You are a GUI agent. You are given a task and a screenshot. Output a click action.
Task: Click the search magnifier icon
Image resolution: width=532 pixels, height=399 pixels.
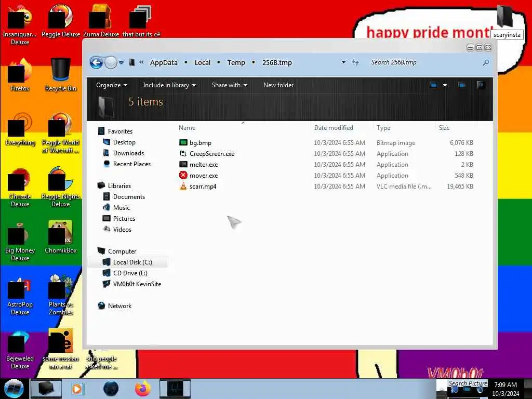[486, 62]
